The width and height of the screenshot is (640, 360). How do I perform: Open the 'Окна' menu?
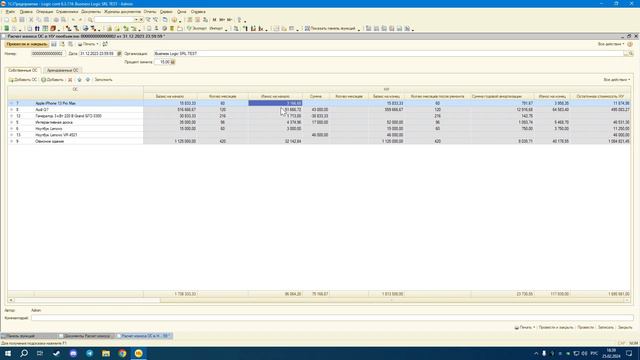point(182,12)
